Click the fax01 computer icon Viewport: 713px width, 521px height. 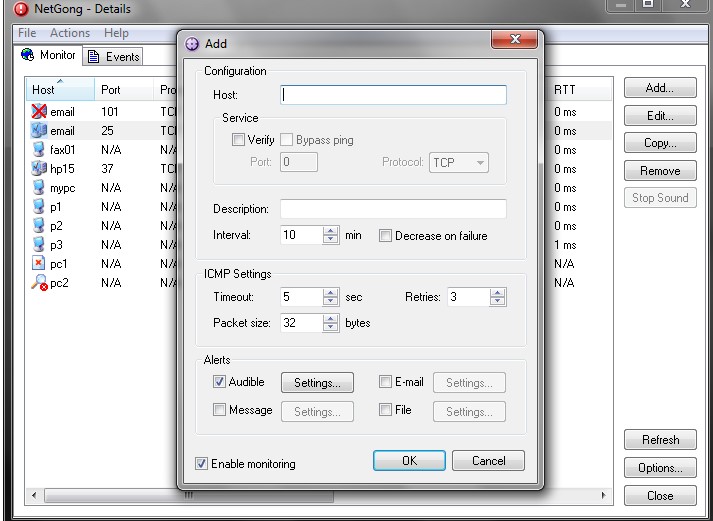point(39,150)
